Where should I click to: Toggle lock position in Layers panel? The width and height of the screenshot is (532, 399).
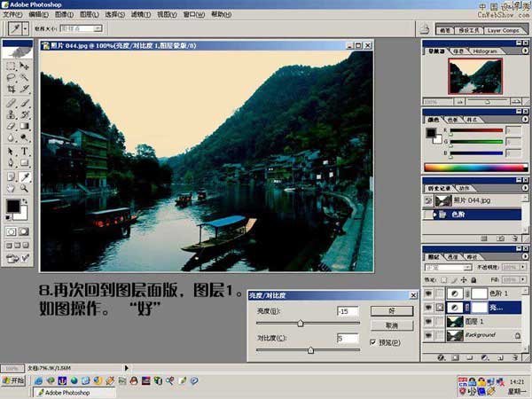tap(464, 280)
